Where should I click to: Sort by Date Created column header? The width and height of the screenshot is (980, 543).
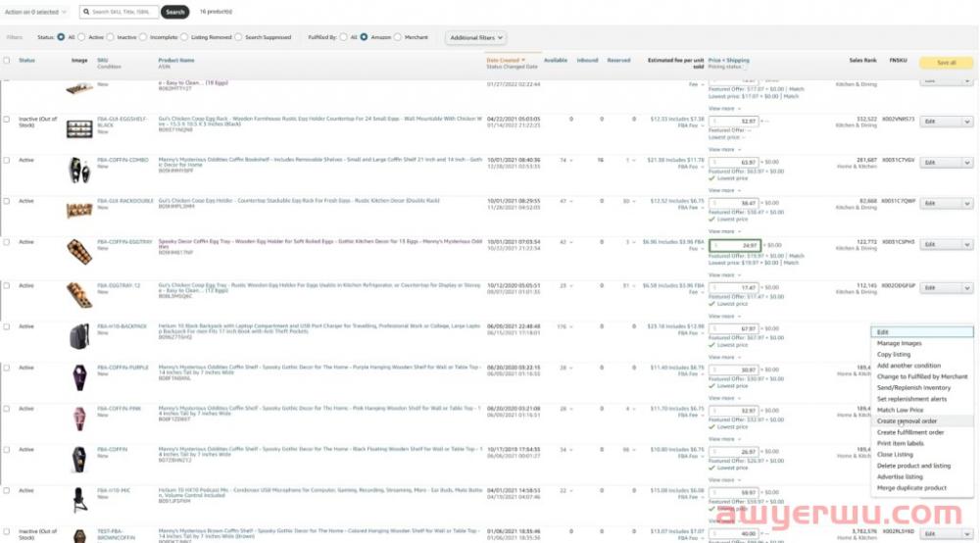click(506, 61)
